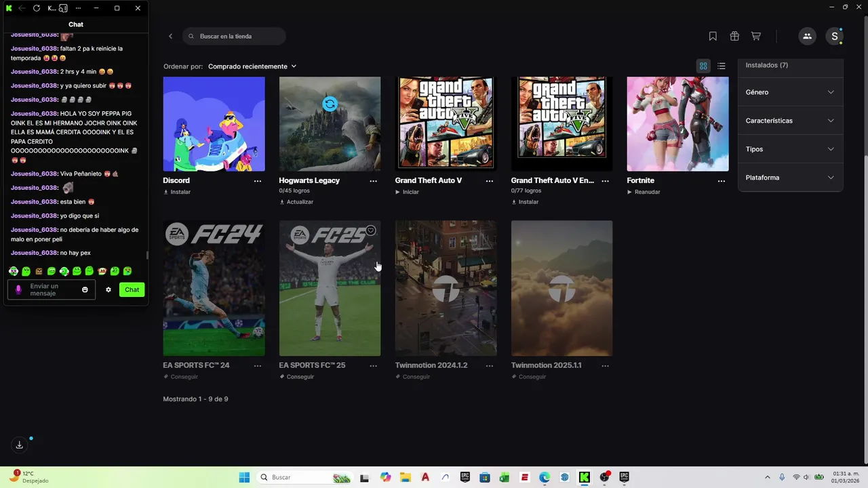Viewport: 868px width, 488px height.
Task: Open three-dot menu beside Grand Theft Auto V Iniciar
Action: 490,181
